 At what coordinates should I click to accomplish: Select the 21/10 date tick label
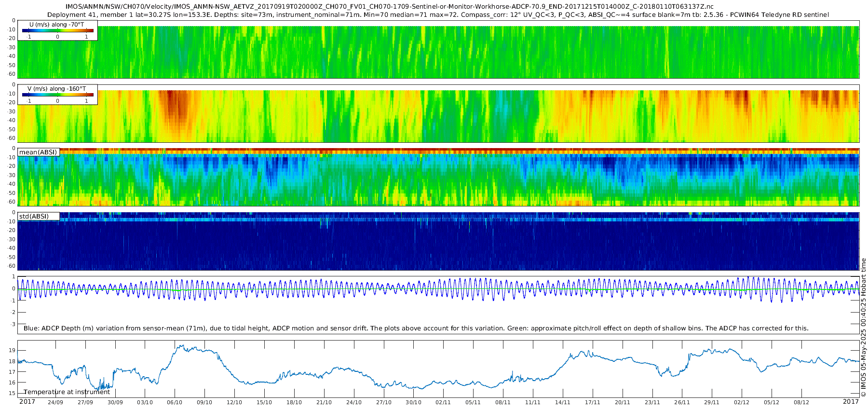pyautogui.click(x=324, y=402)
